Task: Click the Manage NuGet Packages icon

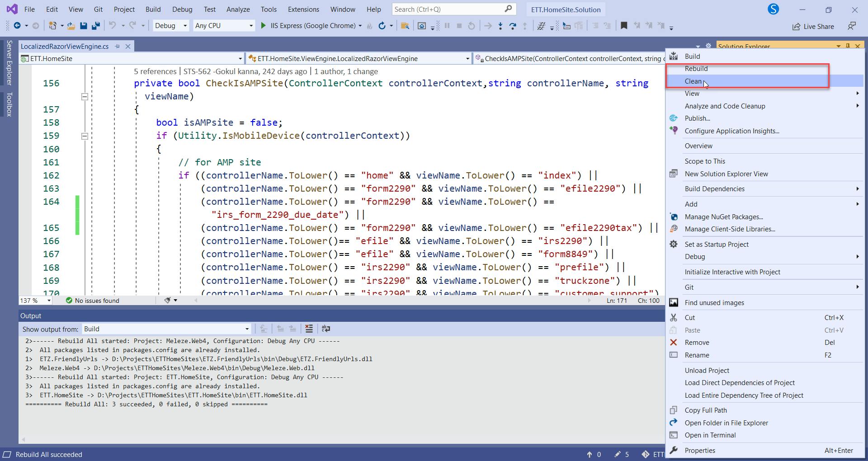Action: pyautogui.click(x=674, y=217)
